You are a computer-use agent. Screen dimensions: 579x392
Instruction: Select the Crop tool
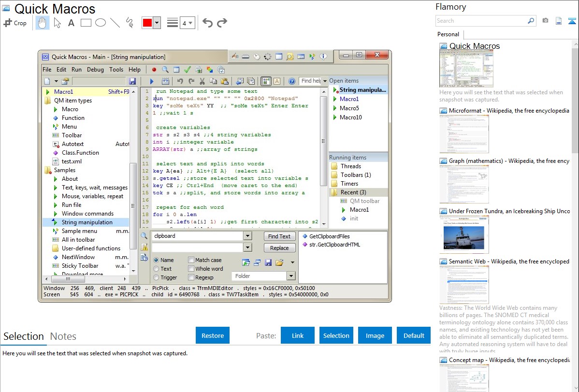tap(15, 23)
